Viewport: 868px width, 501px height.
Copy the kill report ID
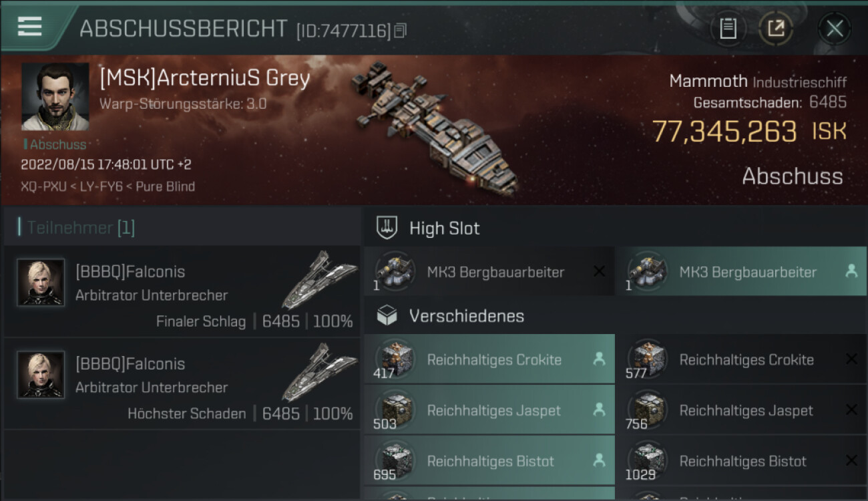pos(400,30)
